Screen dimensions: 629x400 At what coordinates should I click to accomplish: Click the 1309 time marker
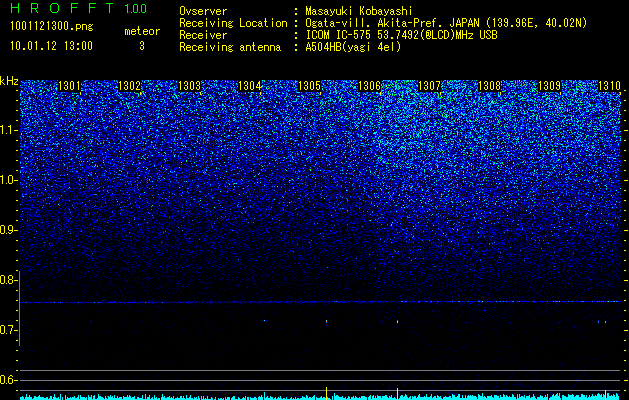click(550, 86)
